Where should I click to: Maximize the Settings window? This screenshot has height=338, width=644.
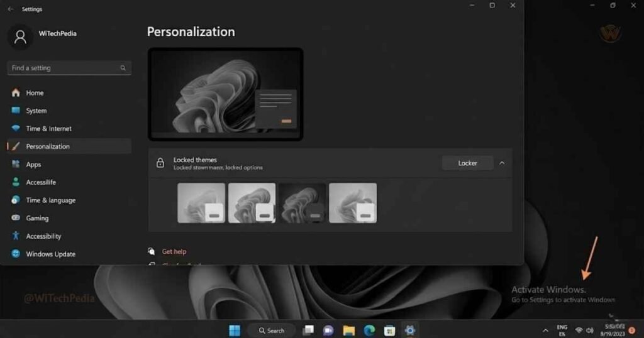(x=492, y=5)
